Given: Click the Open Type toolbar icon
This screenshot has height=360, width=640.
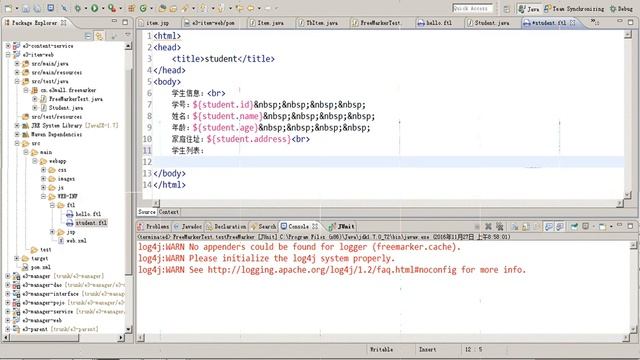Looking at the screenshot, I should pyautogui.click(x=162, y=8).
